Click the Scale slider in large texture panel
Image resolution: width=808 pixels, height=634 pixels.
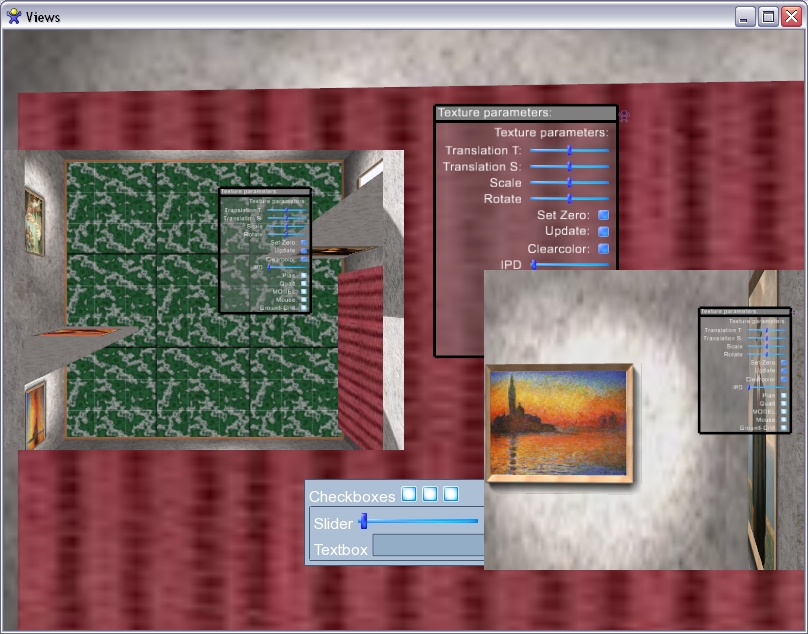pyautogui.click(x=569, y=183)
